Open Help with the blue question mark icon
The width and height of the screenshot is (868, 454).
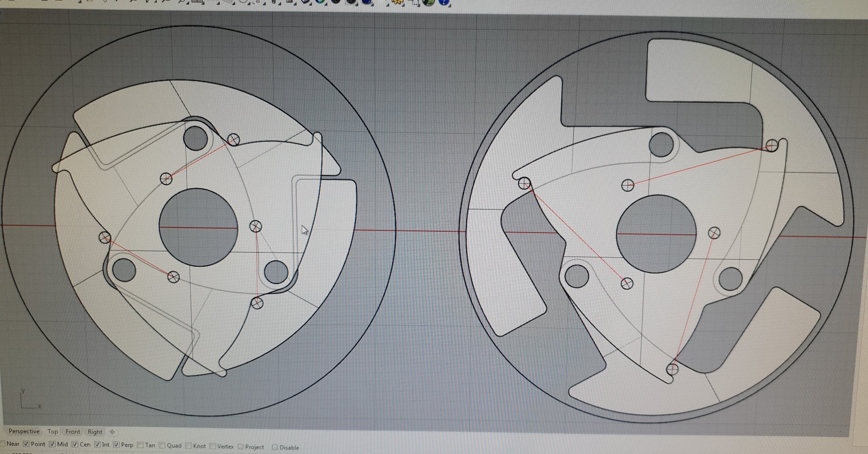coord(445,3)
